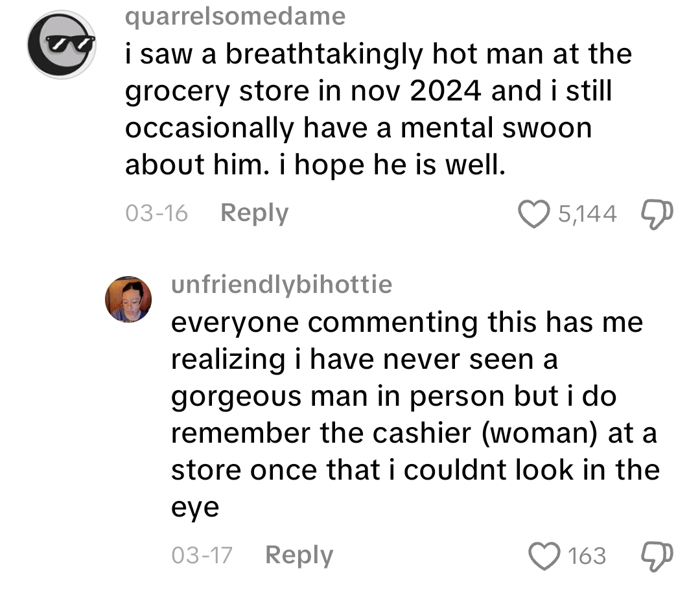Dislike quarrelsomedame's comment with thumbs-down icon
The width and height of the screenshot is (700, 595).
point(657,214)
